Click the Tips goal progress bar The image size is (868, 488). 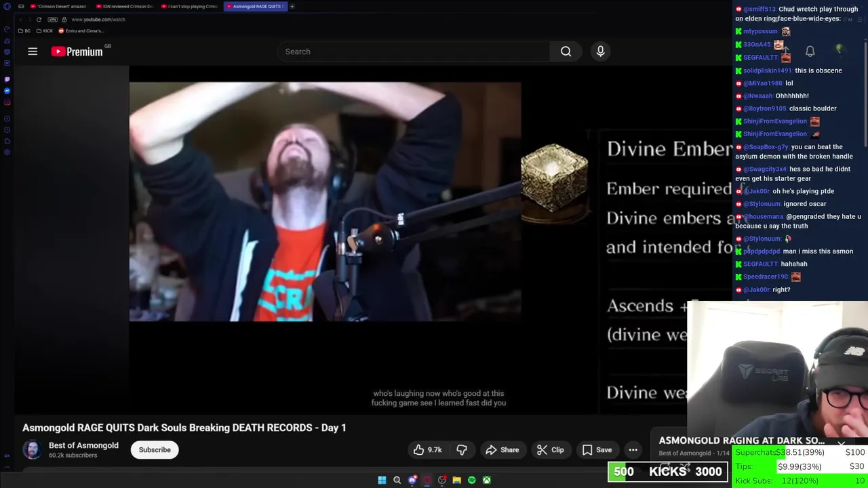tap(800, 466)
